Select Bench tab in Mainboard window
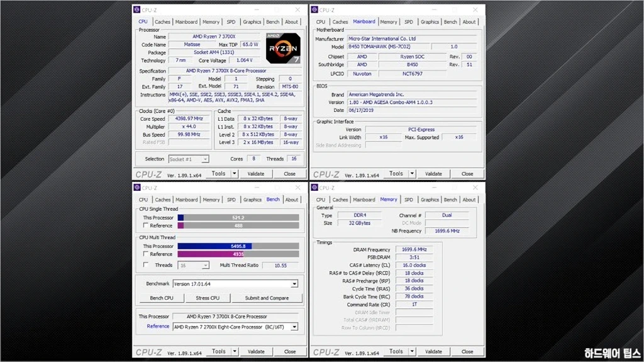This screenshot has width=644, height=362. 450,22
